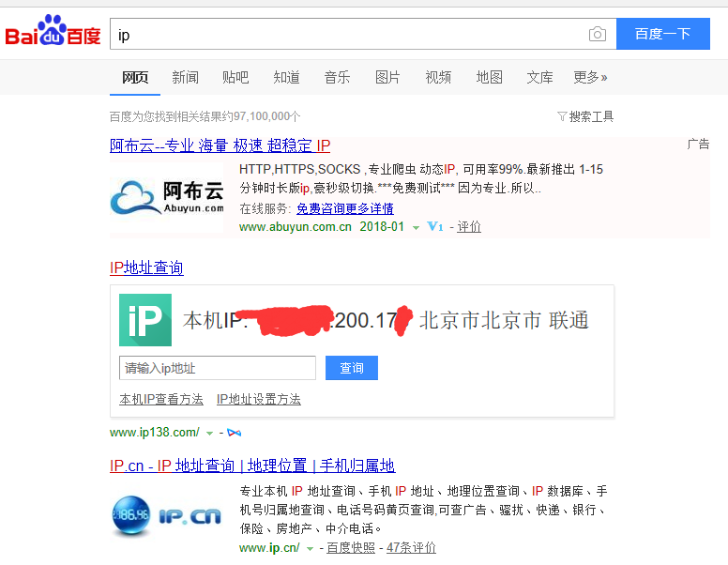This screenshot has width=728, height=565.
Task: Switch to the 文库 tab
Action: 540,77
